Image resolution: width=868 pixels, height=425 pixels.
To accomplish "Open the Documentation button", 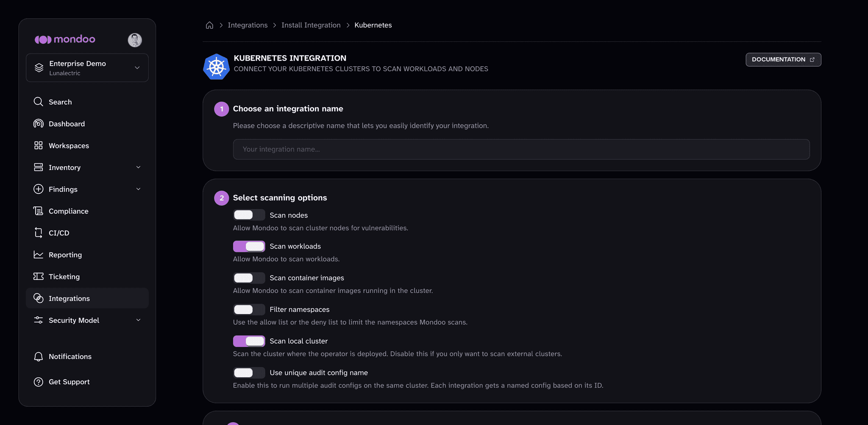I will [x=783, y=60].
